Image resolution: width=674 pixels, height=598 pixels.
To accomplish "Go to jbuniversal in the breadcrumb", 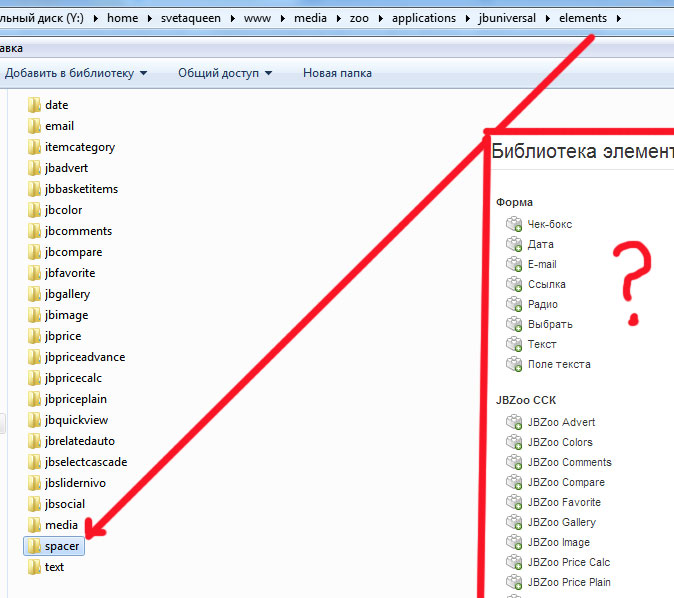I will tap(507, 18).
